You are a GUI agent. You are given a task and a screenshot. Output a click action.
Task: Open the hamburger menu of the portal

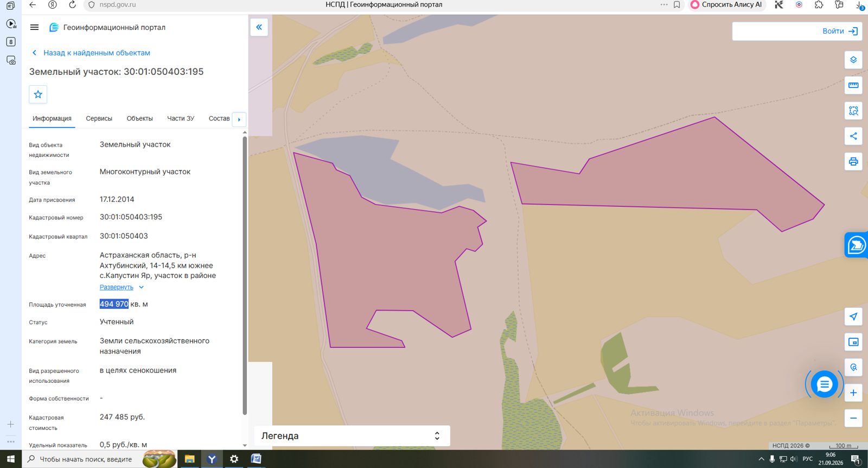tap(34, 27)
